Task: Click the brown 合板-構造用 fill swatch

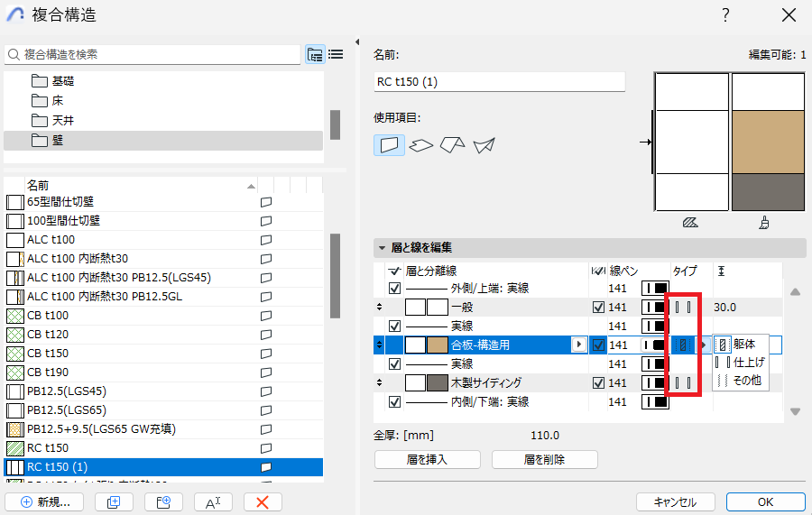Action: click(438, 345)
